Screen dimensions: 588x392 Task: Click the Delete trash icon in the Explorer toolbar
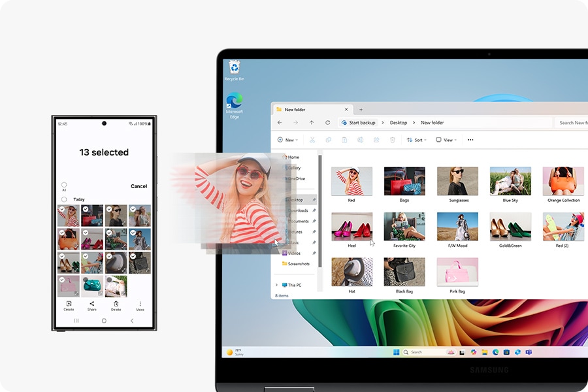[393, 139]
